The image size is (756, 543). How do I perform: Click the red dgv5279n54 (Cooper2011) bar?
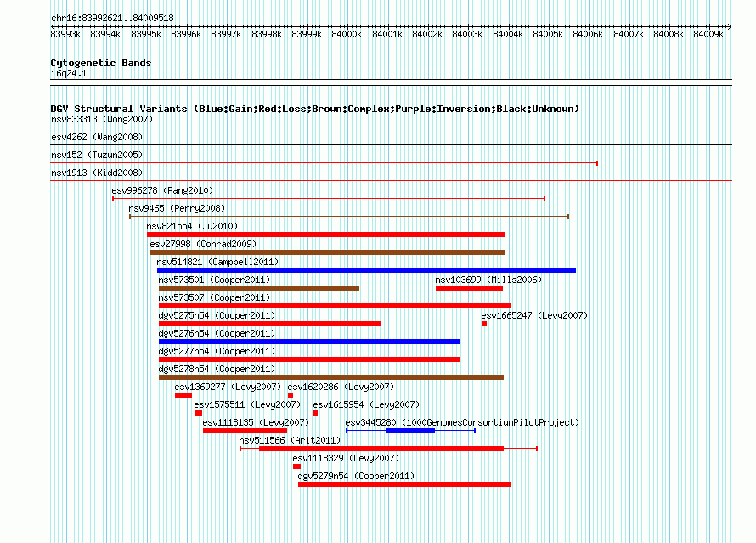pos(404,484)
